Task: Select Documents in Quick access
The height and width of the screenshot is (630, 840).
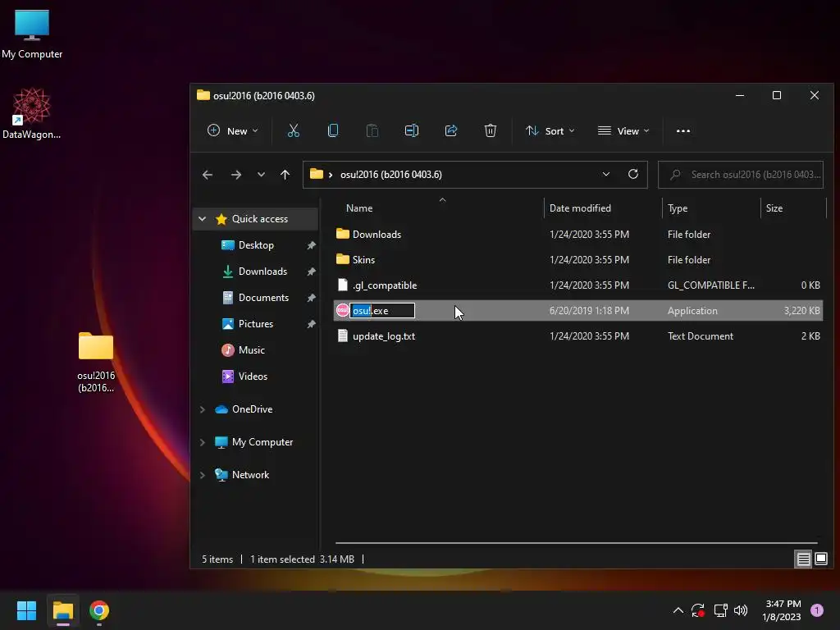Action: tap(263, 298)
